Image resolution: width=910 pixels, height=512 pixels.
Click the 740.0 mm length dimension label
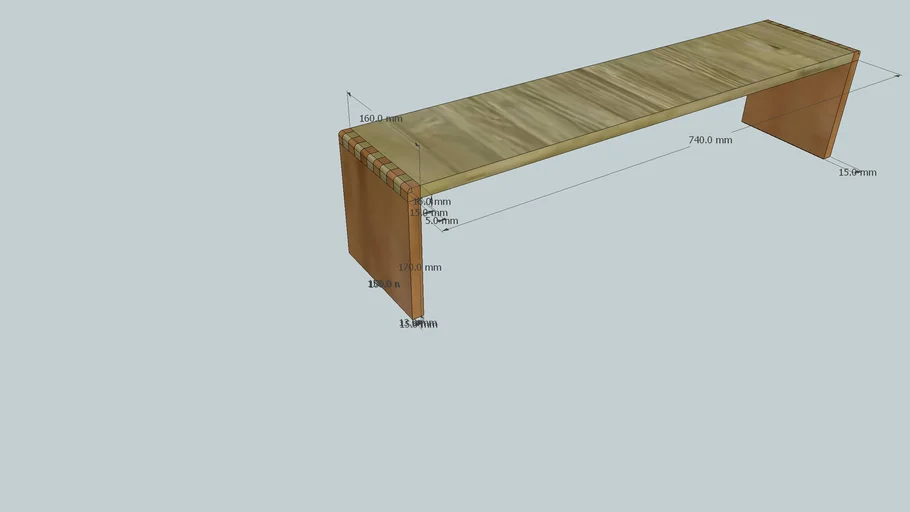710,140
